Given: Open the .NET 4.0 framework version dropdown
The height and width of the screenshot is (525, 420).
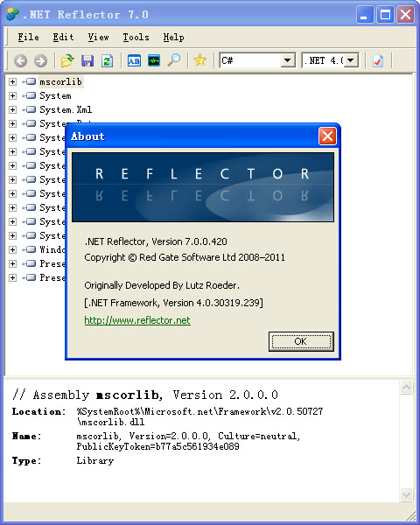Looking at the screenshot, I should tap(330, 60).
